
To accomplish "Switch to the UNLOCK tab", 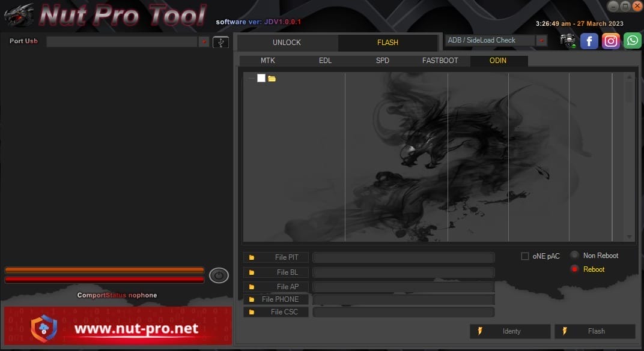I will pyautogui.click(x=287, y=42).
